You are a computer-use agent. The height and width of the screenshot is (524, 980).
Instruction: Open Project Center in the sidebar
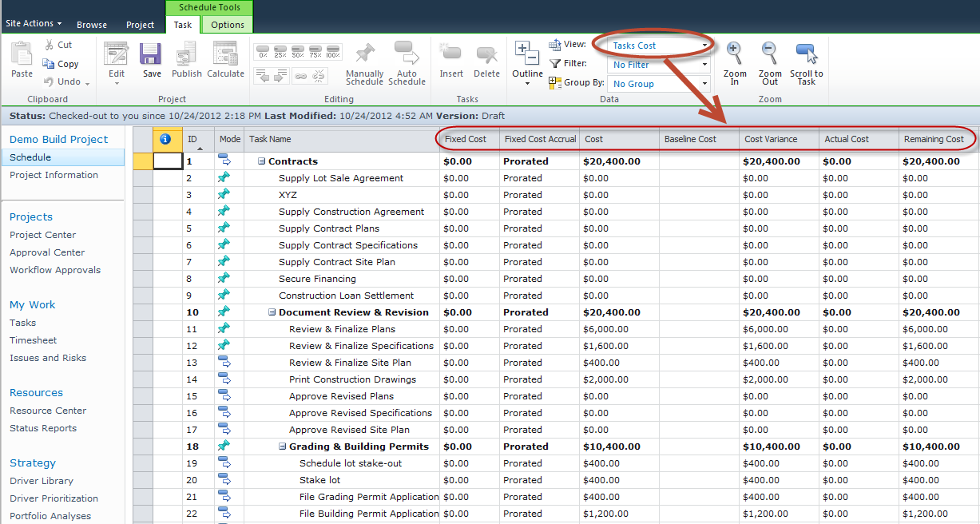click(43, 235)
